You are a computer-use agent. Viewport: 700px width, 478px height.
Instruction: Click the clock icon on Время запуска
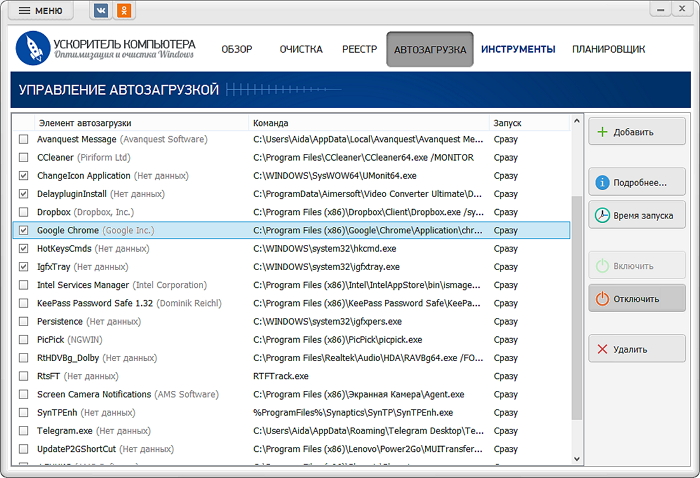click(x=602, y=215)
